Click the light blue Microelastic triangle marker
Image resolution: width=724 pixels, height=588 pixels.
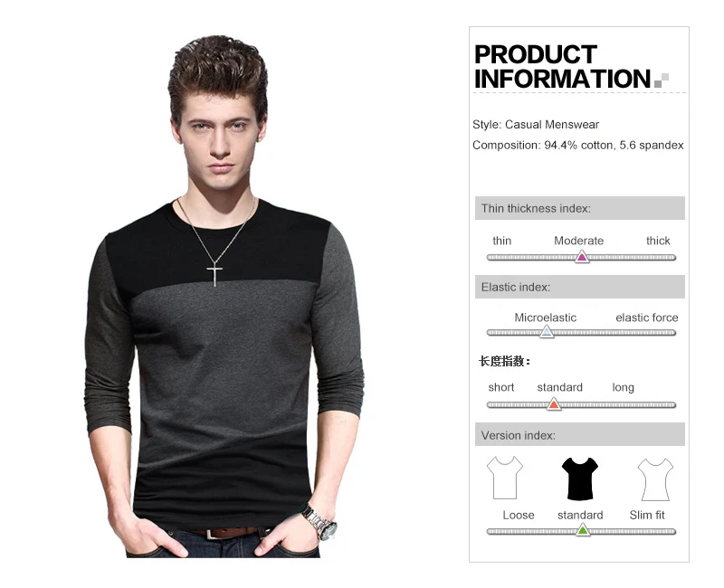point(547,332)
